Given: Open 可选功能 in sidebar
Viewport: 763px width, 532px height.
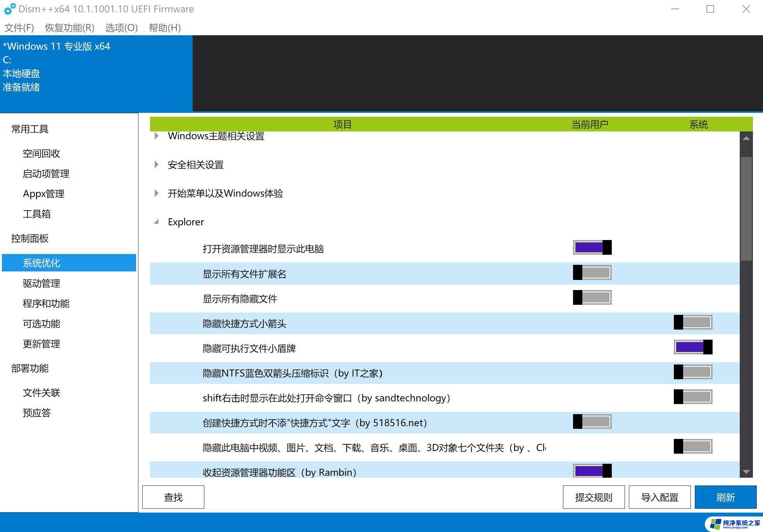Looking at the screenshot, I should (41, 324).
